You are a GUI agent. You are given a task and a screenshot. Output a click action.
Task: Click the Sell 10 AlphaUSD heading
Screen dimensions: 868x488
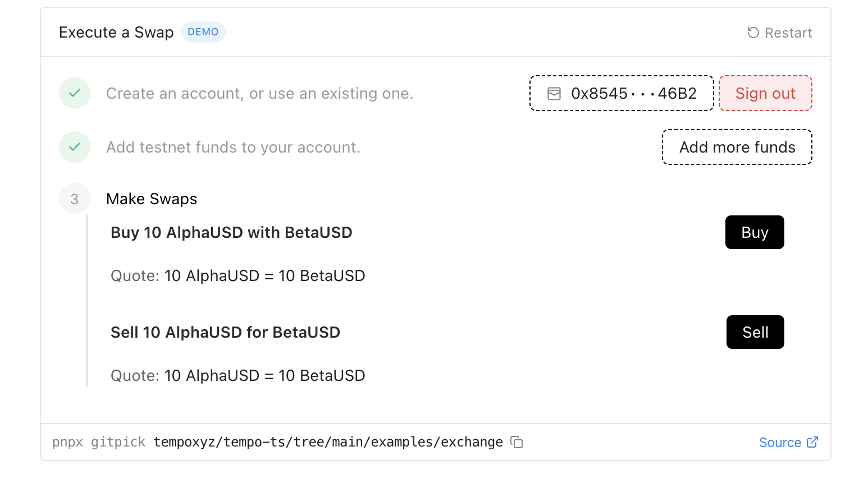click(225, 332)
